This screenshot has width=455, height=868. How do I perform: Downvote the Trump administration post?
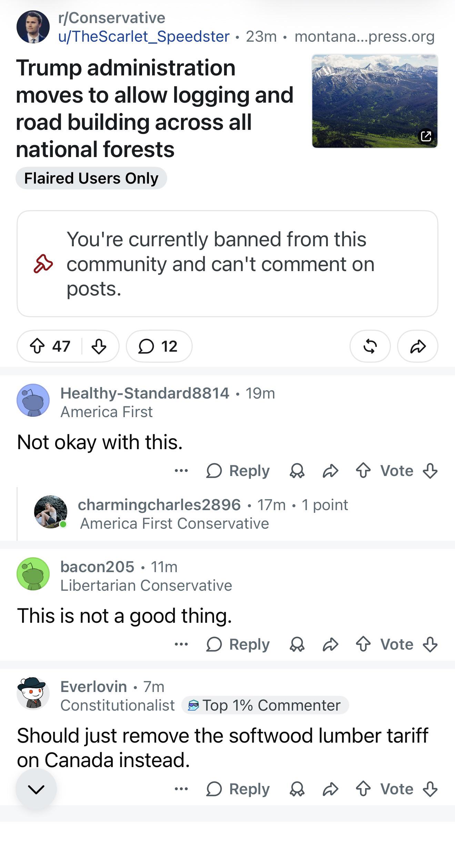[99, 346]
